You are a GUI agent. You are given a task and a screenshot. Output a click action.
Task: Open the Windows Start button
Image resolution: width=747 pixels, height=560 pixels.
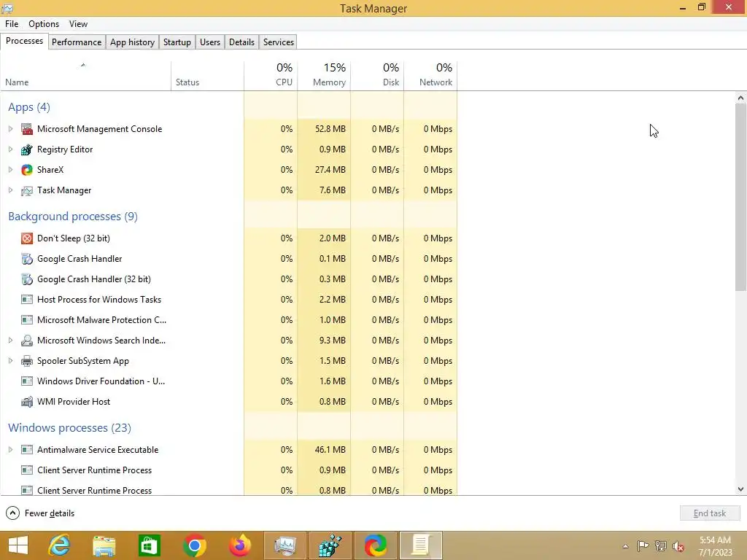(x=18, y=545)
